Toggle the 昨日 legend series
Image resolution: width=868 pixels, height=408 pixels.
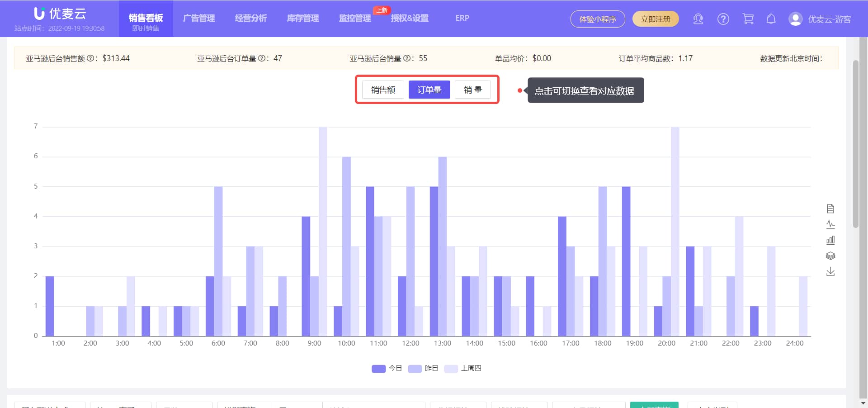[423, 368]
